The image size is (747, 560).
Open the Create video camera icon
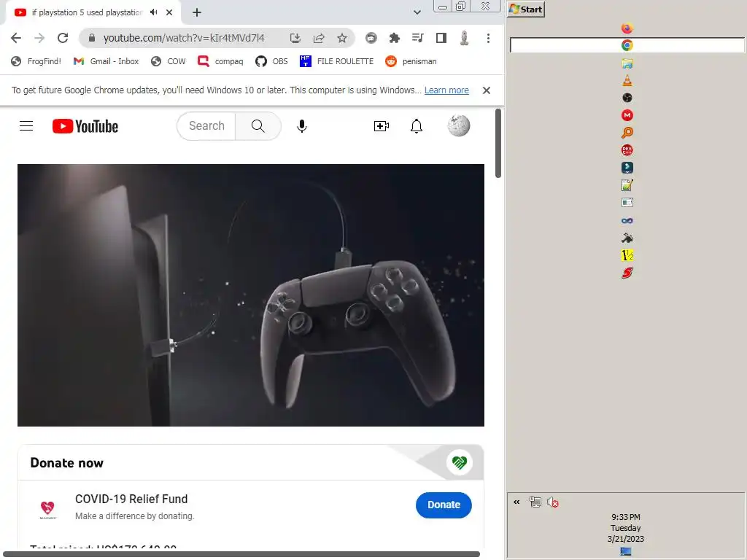(x=381, y=126)
